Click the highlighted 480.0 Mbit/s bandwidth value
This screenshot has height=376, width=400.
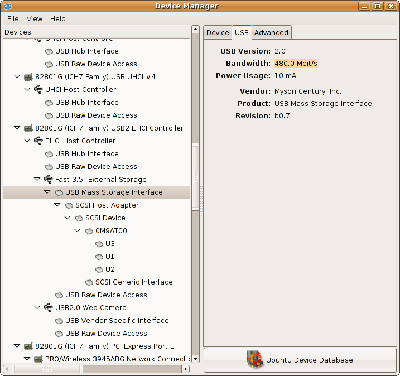tap(296, 63)
